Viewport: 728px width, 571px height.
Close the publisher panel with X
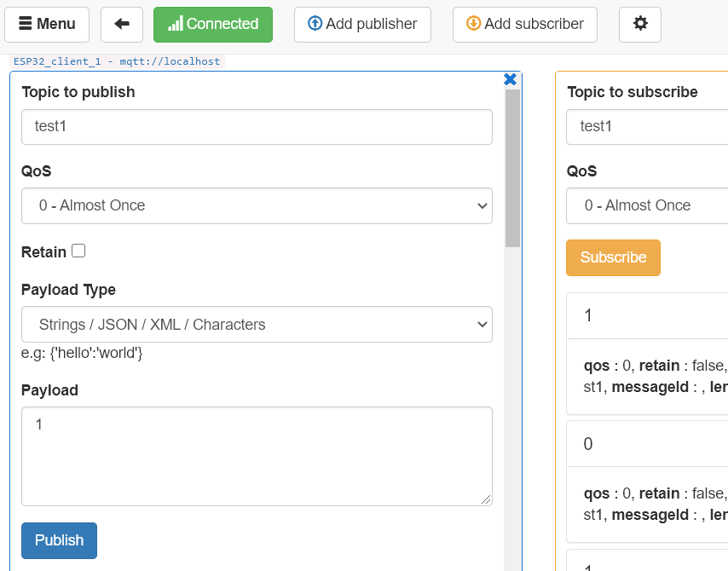pos(510,79)
